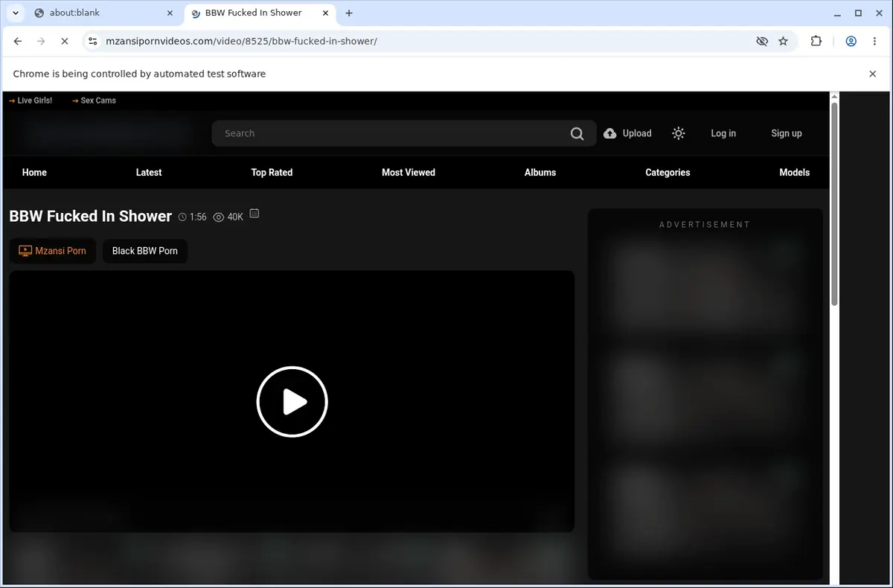
Task: Click the Live Girls! link
Action: pos(31,100)
